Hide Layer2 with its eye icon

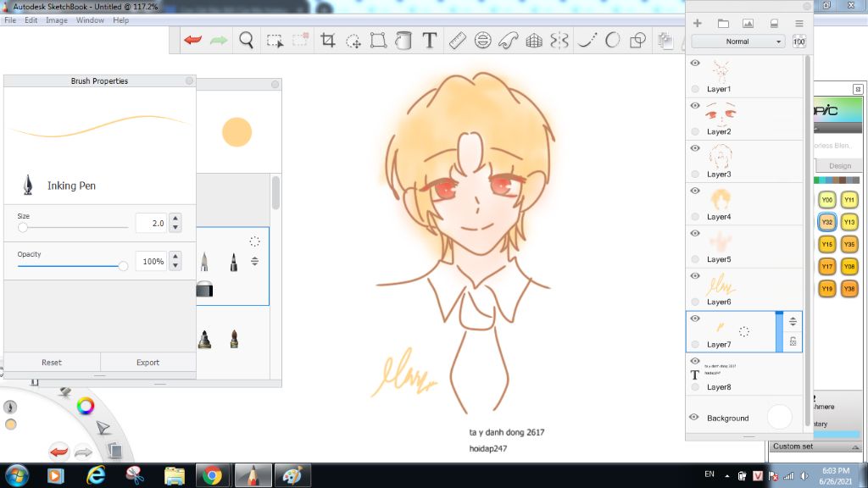[x=695, y=106]
